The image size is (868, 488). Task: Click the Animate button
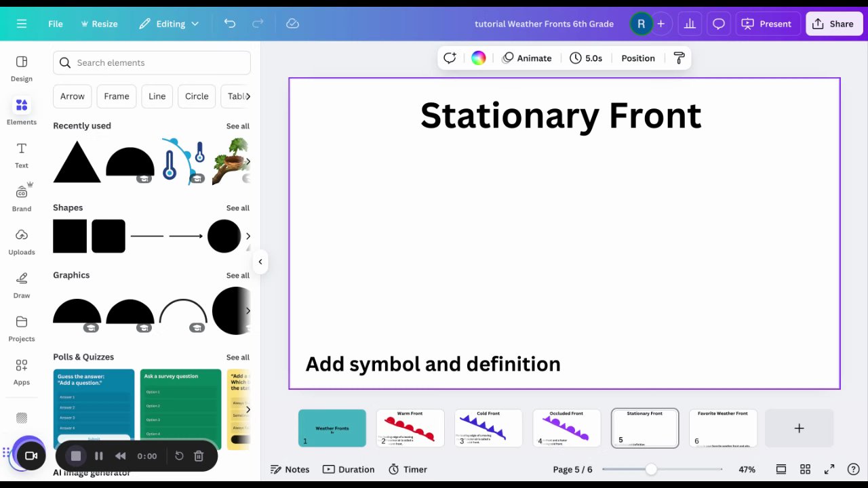[527, 58]
